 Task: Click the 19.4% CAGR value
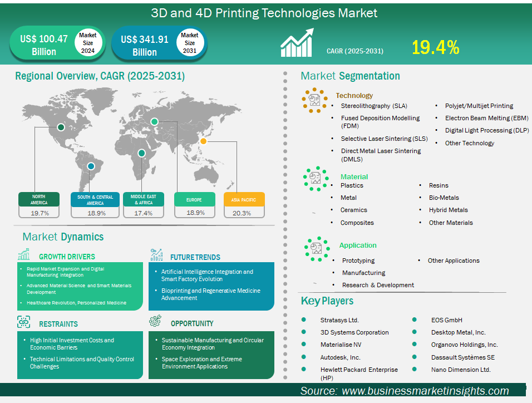coord(435,48)
